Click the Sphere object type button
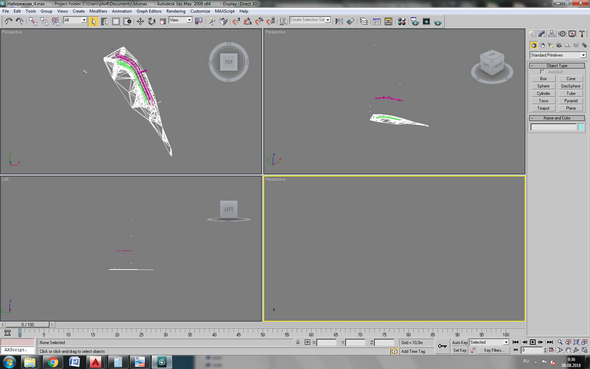Viewport: 590px width, 369px height. coord(543,86)
